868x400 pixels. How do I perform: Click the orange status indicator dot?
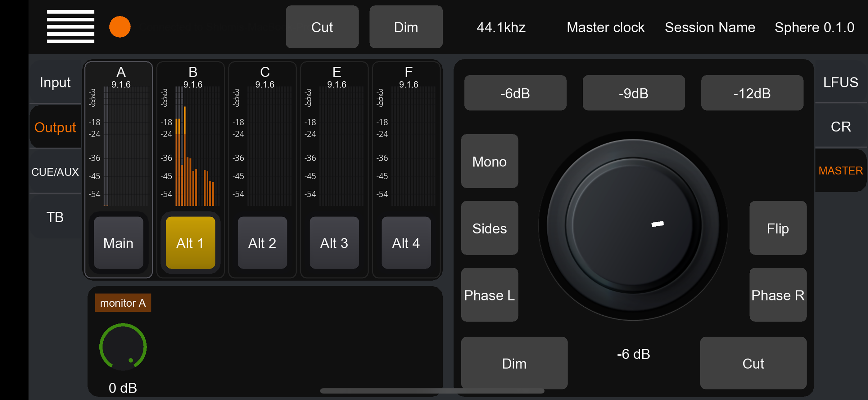coord(120,27)
